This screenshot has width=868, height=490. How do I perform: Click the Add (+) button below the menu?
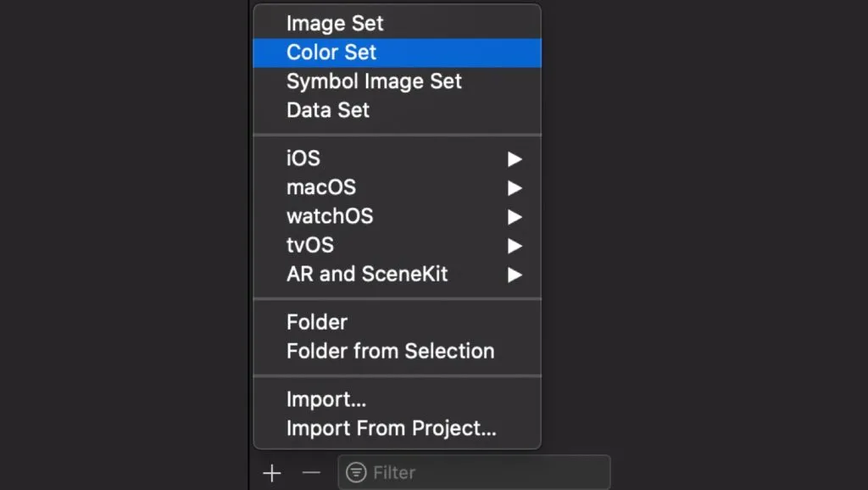tap(272, 472)
